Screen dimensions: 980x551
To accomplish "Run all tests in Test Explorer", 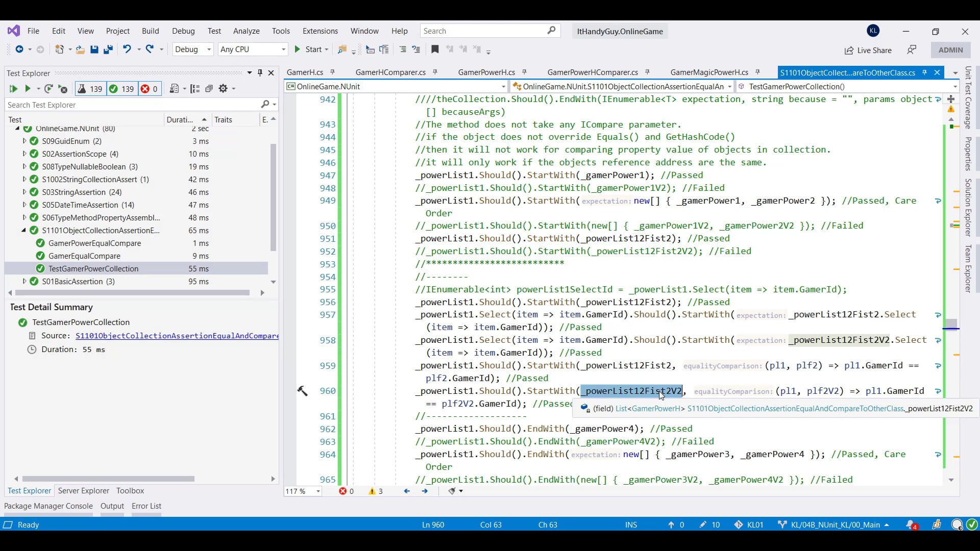I will [13, 89].
